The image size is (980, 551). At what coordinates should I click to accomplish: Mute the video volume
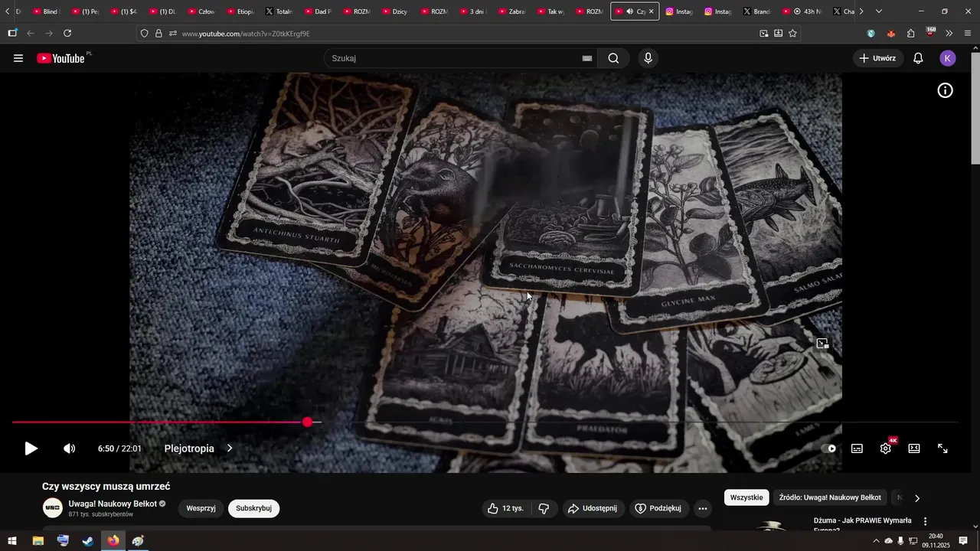69,448
